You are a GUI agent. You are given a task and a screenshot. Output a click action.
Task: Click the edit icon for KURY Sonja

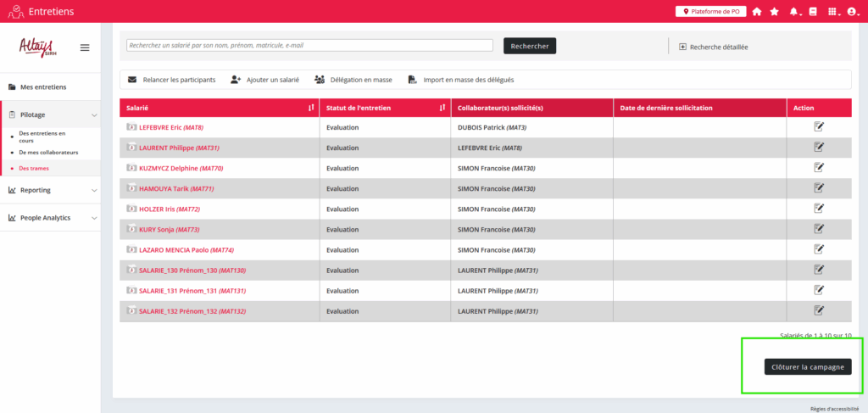819,230
